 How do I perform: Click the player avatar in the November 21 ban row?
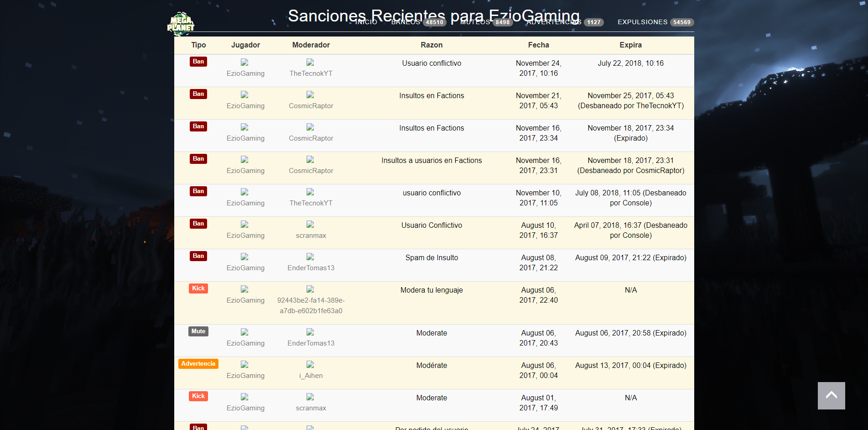tap(244, 94)
